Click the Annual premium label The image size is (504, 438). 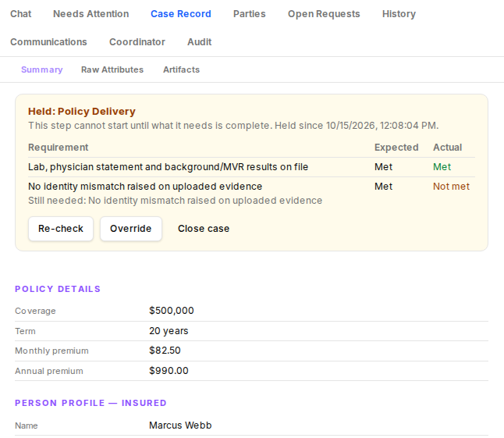click(x=49, y=371)
